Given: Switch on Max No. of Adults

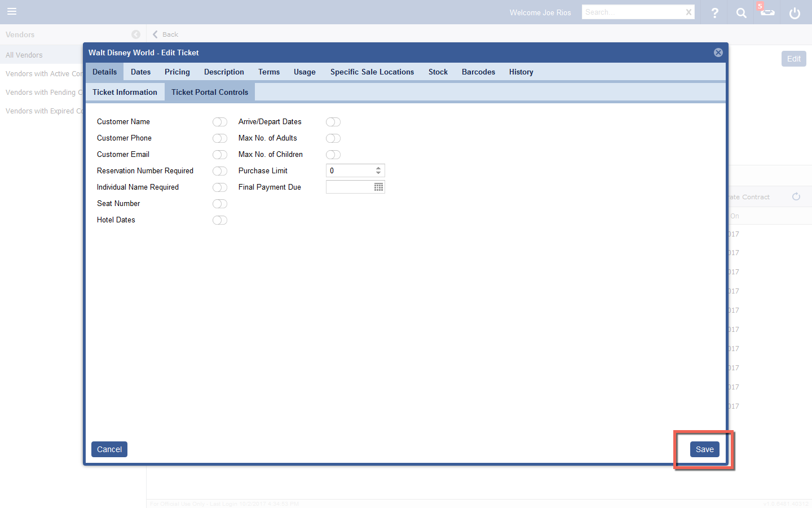Looking at the screenshot, I should pos(333,138).
